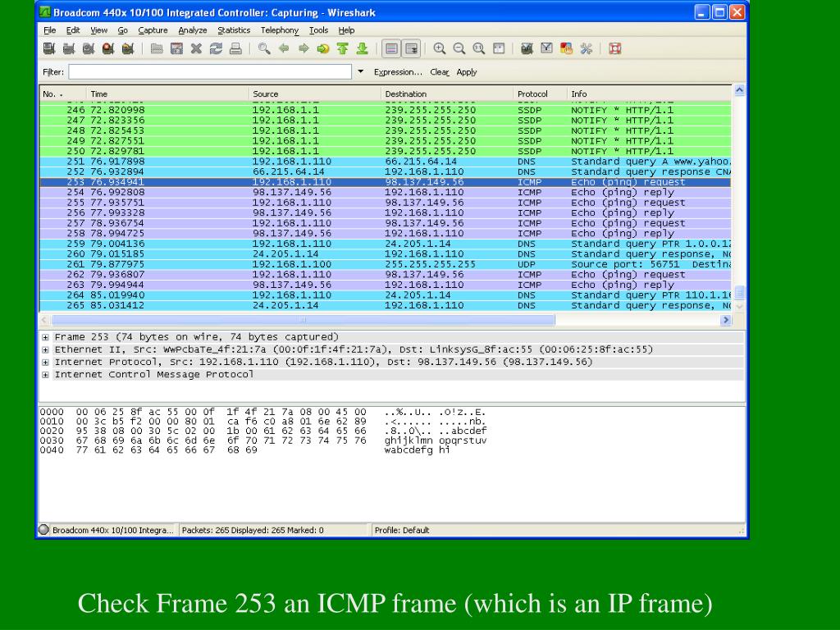This screenshot has height=630, width=840.
Task: Find a packet with magnifier icon
Action: coord(264,48)
